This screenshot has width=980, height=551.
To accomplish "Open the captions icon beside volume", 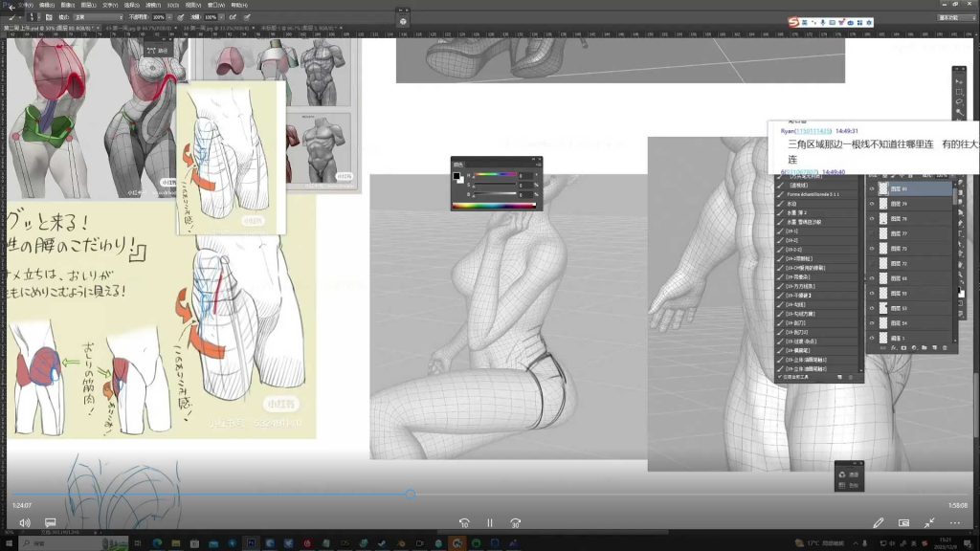I will [x=50, y=523].
